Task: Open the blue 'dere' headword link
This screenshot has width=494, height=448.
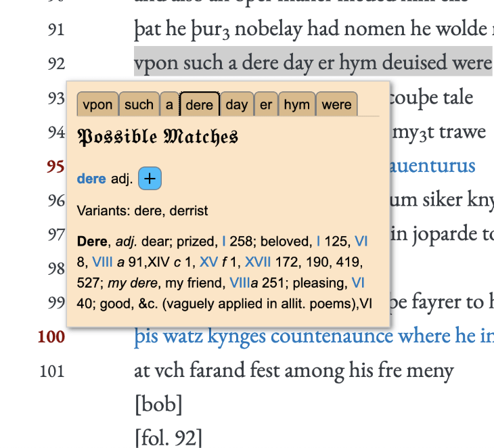Action: tap(91, 179)
